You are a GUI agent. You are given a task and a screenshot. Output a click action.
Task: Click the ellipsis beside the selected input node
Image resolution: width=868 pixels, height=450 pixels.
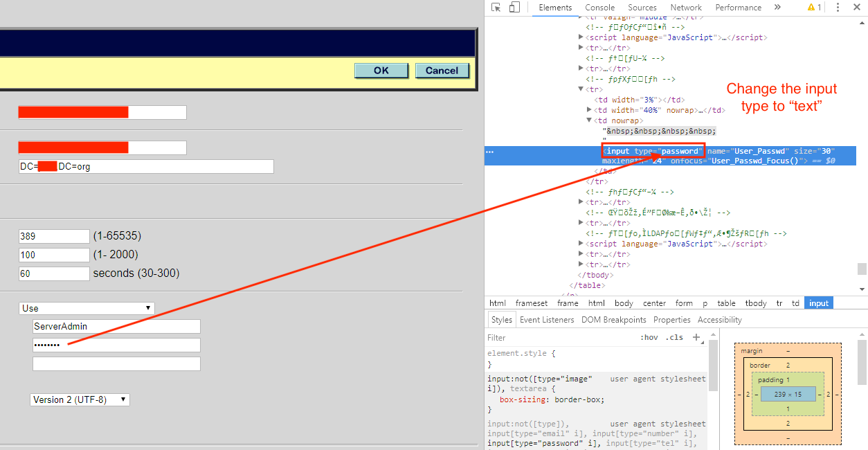pyautogui.click(x=490, y=151)
